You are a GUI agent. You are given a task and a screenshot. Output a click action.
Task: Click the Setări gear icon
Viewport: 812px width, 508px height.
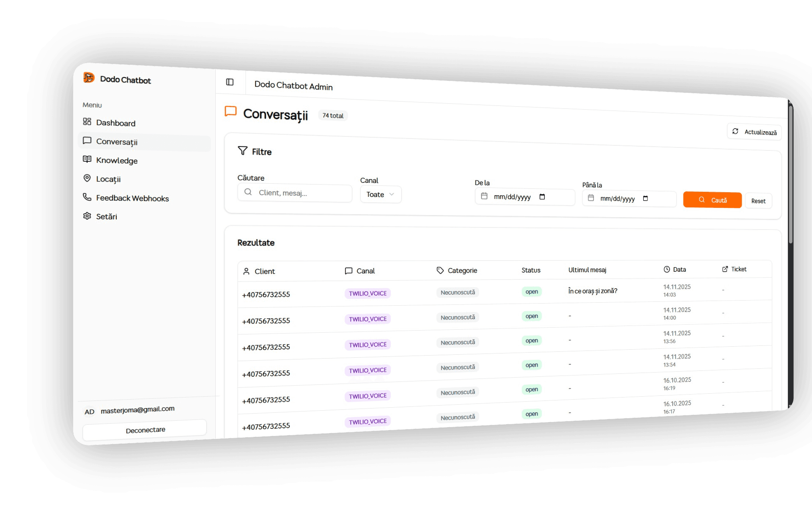pos(87,216)
